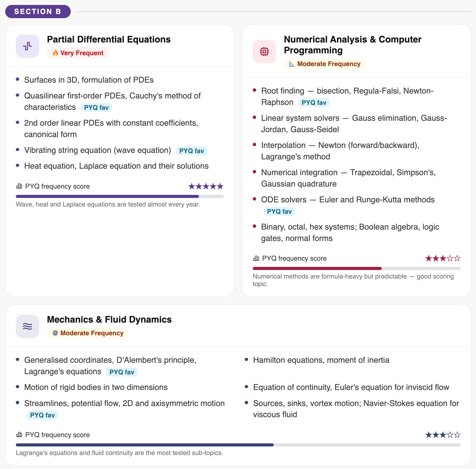Click the Mechanics & Fluid Dynamics waves icon

pyautogui.click(x=27, y=326)
